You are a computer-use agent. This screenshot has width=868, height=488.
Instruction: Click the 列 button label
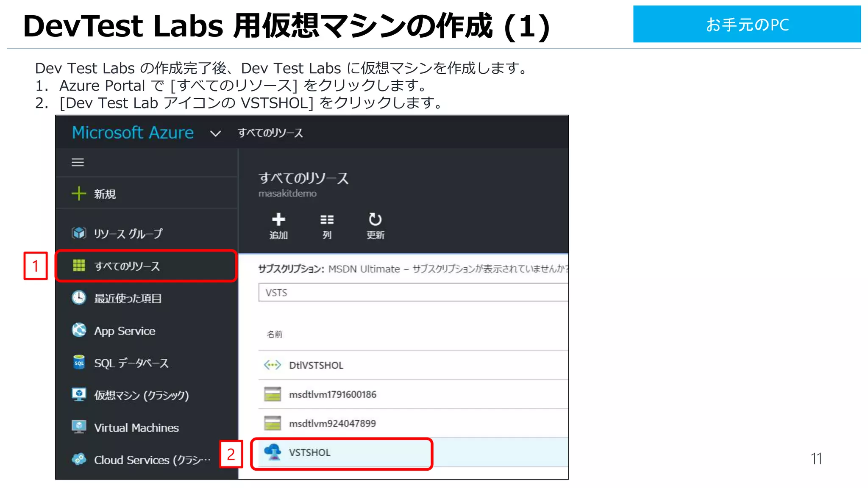point(327,235)
